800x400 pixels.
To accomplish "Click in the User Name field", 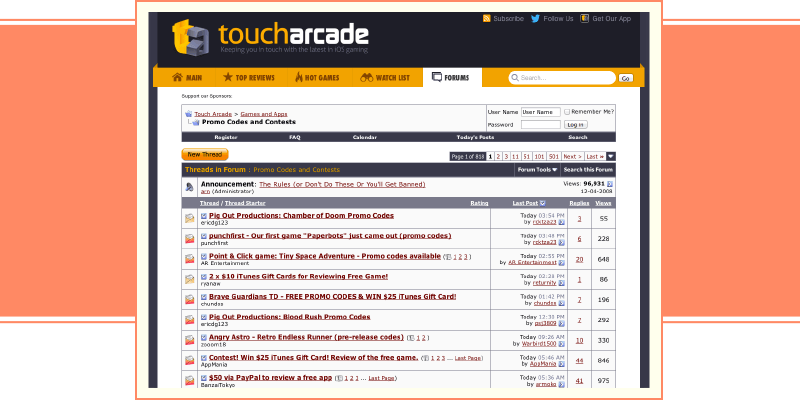I will coord(541,112).
